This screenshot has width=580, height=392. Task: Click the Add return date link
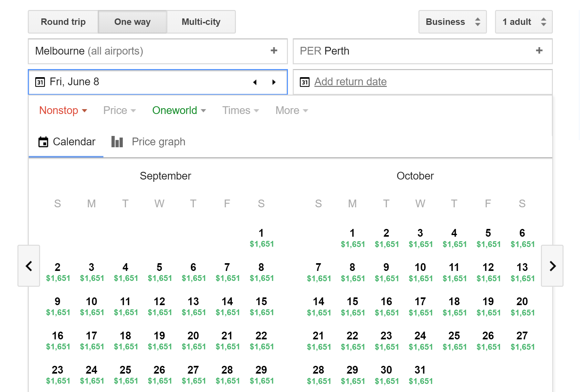click(x=350, y=82)
